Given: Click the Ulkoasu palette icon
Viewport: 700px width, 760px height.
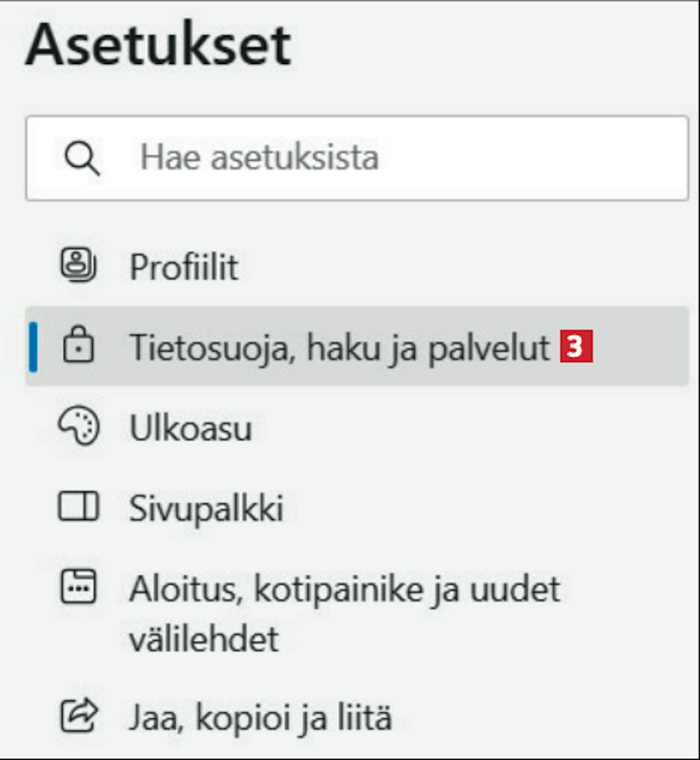Looking at the screenshot, I should pos(78,425).
